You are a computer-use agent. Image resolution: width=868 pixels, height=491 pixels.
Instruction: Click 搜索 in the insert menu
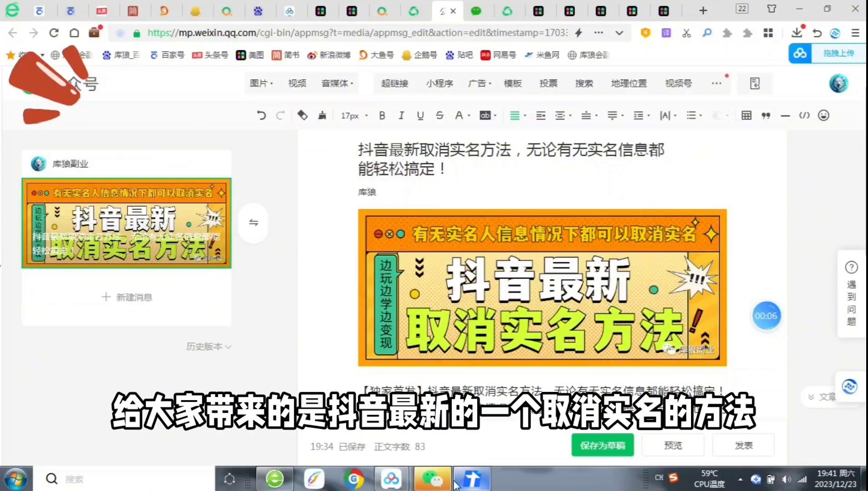(584, 83)
